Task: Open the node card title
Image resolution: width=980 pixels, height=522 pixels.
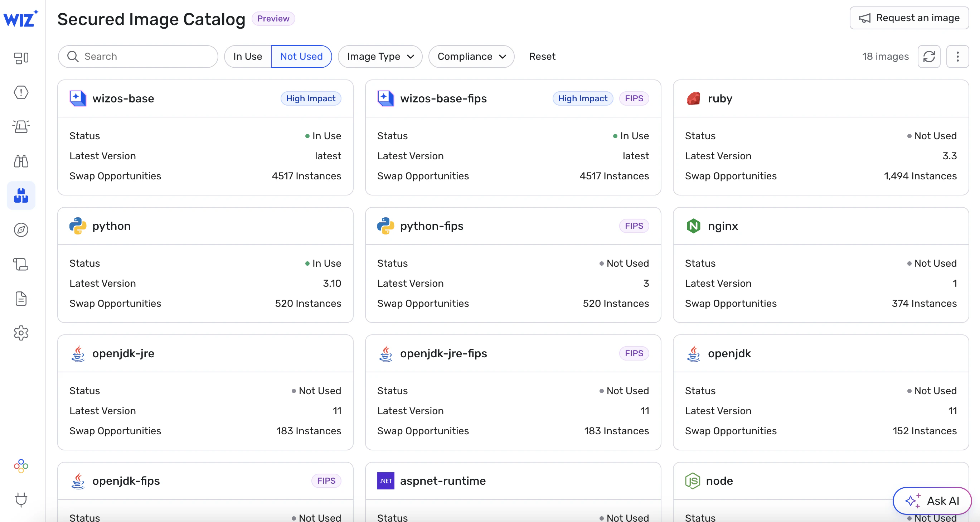Action: (719, 481)
